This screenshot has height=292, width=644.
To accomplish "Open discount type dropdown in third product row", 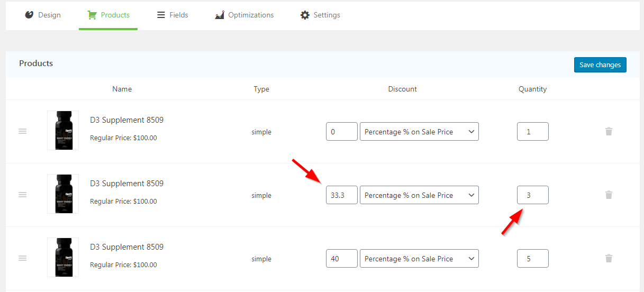I will point(419,259).
